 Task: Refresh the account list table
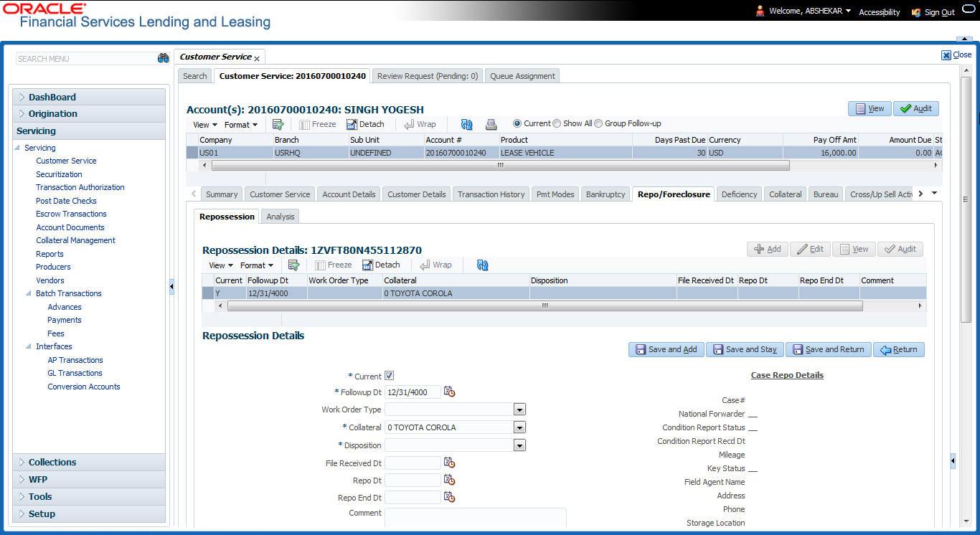tap(466, 124)
